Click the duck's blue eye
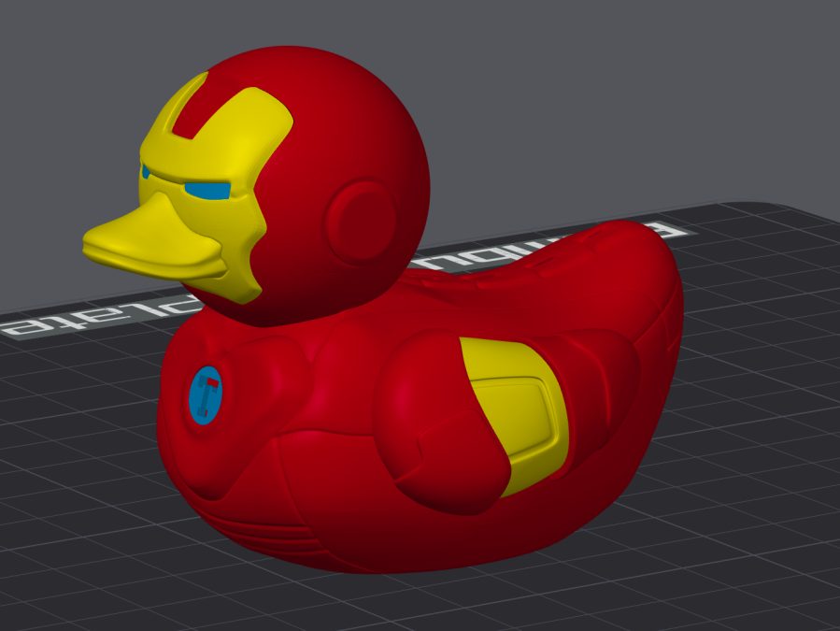The image size is (840, 631). click(x=207, y=191)
